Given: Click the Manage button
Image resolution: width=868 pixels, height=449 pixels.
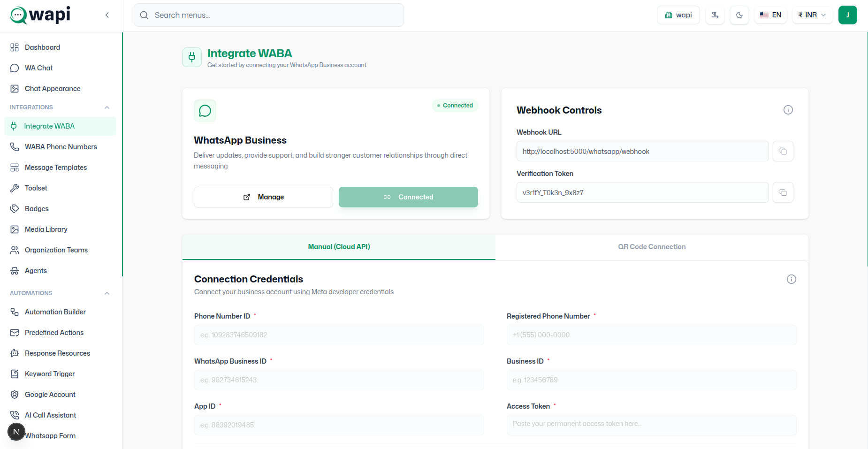Looking at the screenshot, I should (263, 197).
